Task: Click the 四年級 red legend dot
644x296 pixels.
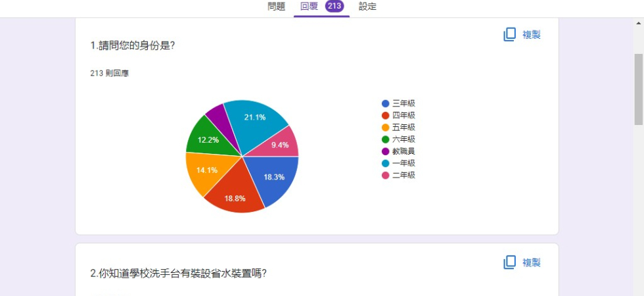Action: (386, 116)
